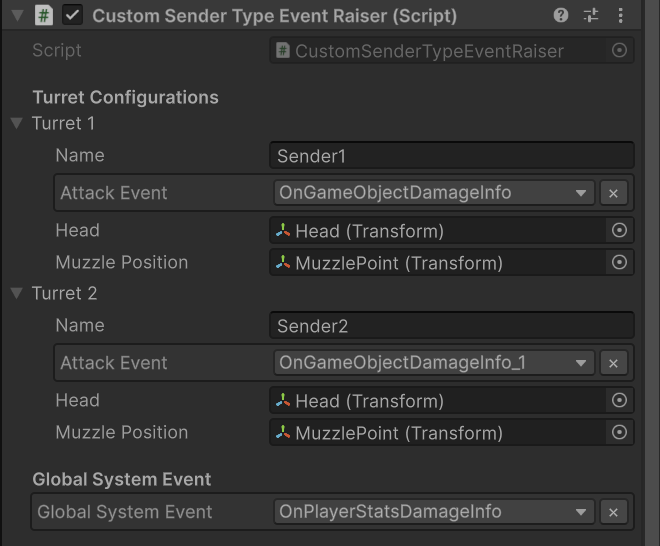The height and width of the screenshot is (546, 660).
Task: Open the OnPlayerStatsDamageInfo dropdown
Action: (434, 512)
